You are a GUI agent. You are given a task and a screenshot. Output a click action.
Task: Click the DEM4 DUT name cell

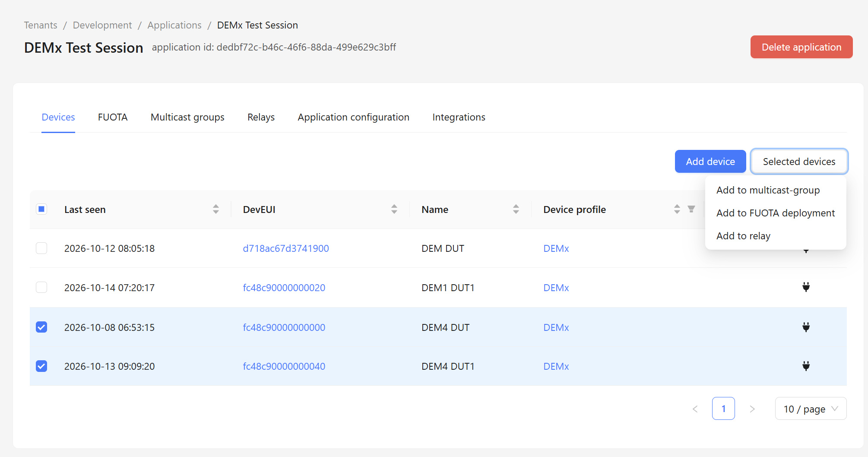(445, 327)
